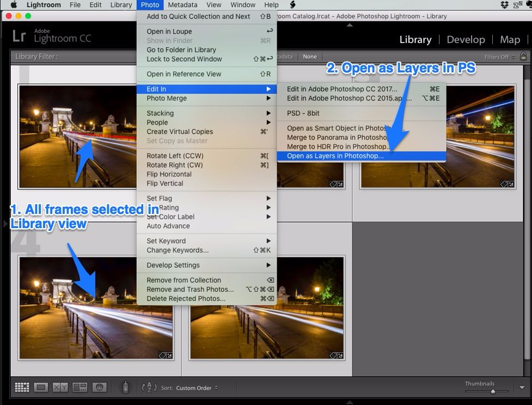This screenshot has height=405, width=532.
Task: Switch to the Develop module
Action: pyautogui.click(x=466, y=40)
